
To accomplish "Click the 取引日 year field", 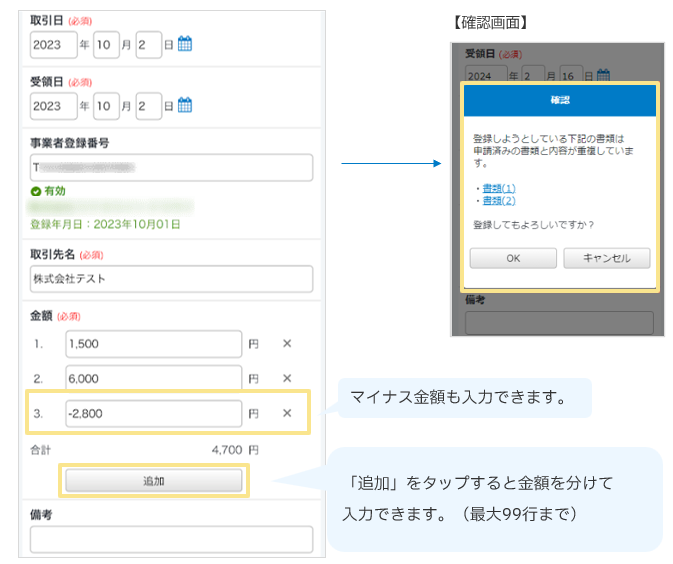I will coord(53,44).
